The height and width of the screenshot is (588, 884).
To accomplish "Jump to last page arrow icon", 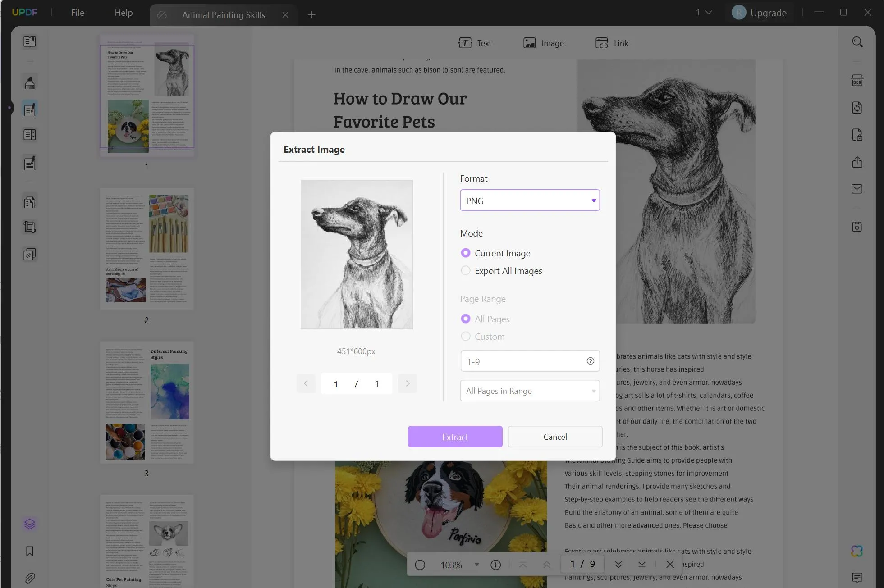I will [x=642, y=565].
